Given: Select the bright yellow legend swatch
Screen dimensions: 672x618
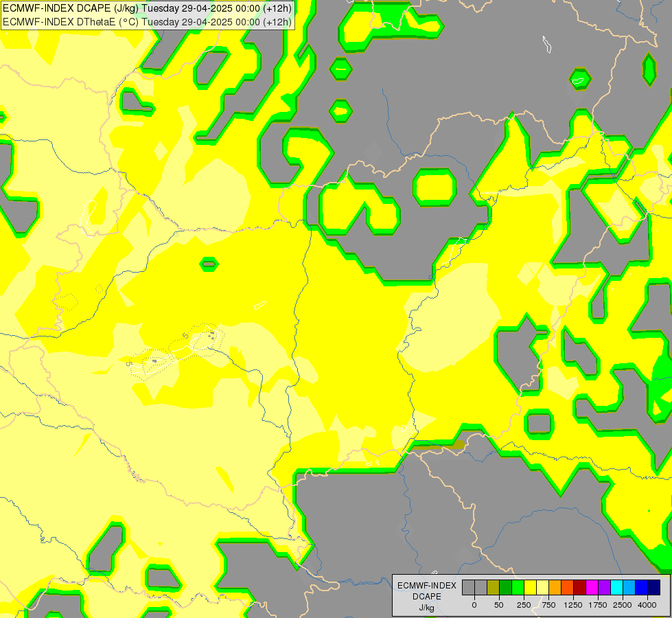Looking at the screenshot, I should (530, 588).
